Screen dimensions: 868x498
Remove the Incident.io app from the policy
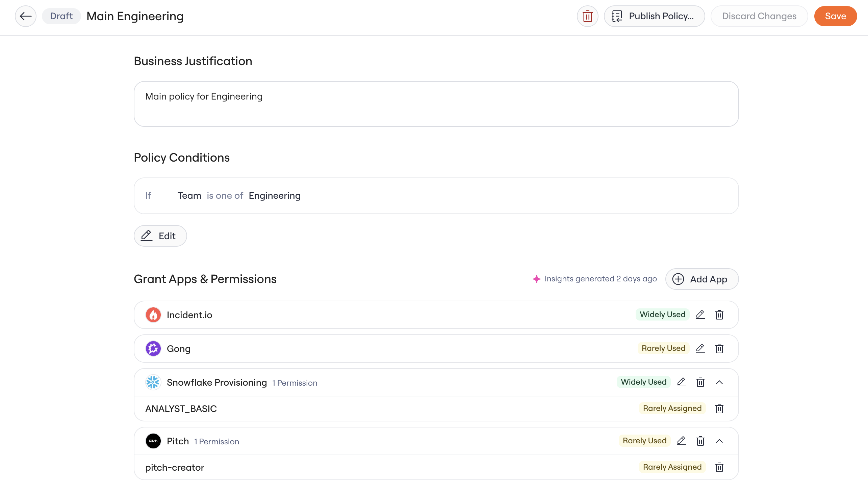[x=719, y=314]
